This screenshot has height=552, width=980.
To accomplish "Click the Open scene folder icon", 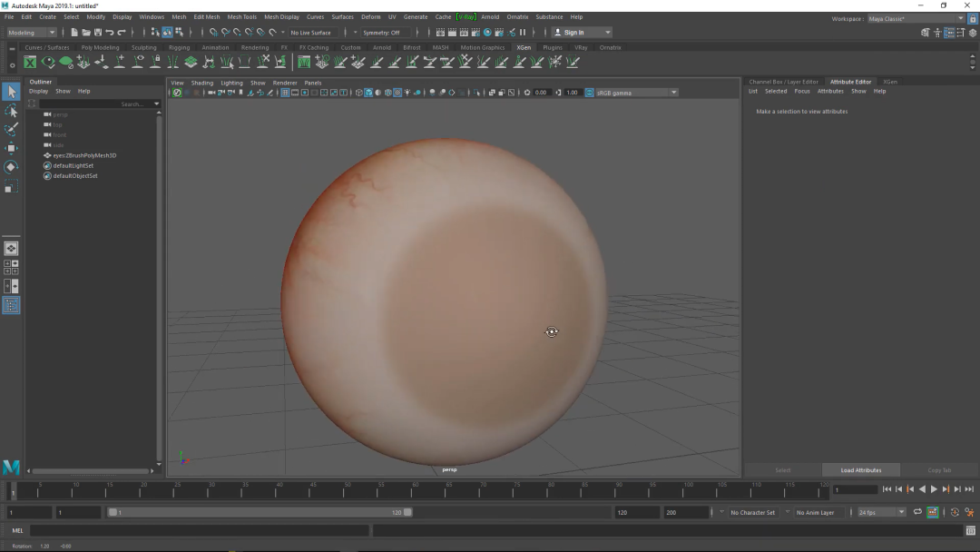I will pyautogui.click(x=85, y=33).
